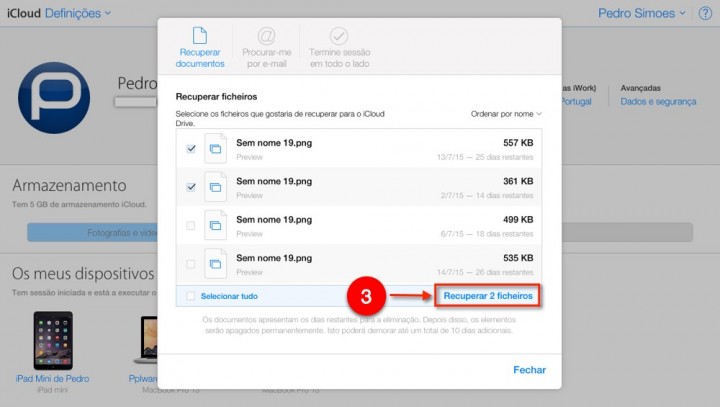The width and height of the screenshot is (720, 407).
Task: Click the file icon of 361 KB file
Action: [x=215, y=187]
